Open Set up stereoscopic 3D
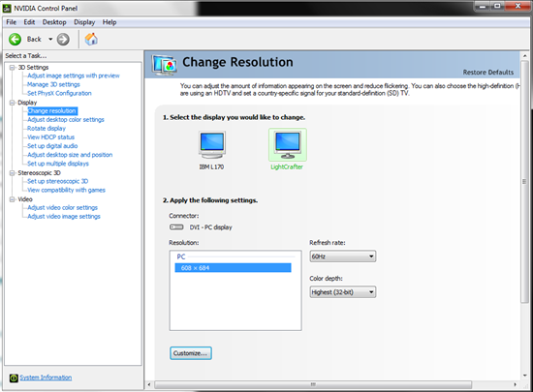This screenshot has width=533, height=392. [58, 181]
